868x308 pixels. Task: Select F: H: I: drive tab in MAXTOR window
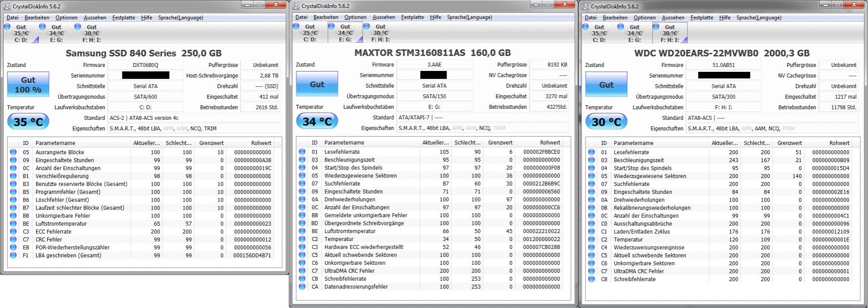pos(380,33)
